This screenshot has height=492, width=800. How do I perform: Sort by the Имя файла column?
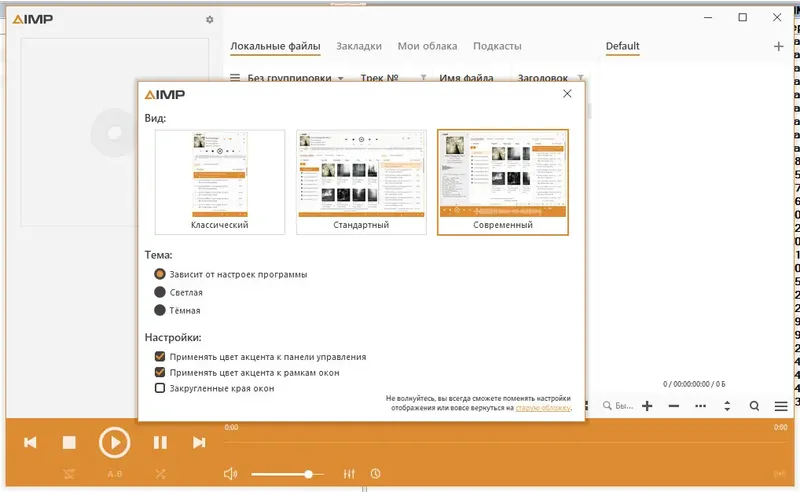coord(466,78)
